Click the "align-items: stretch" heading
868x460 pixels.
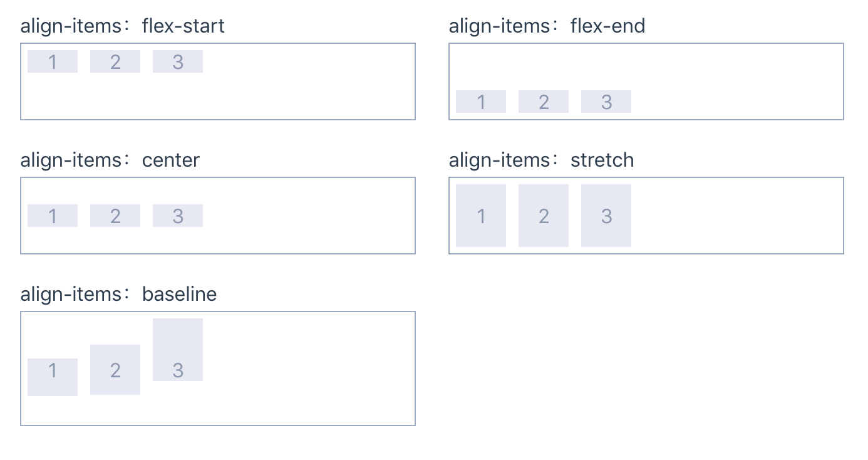click(541, 160)
